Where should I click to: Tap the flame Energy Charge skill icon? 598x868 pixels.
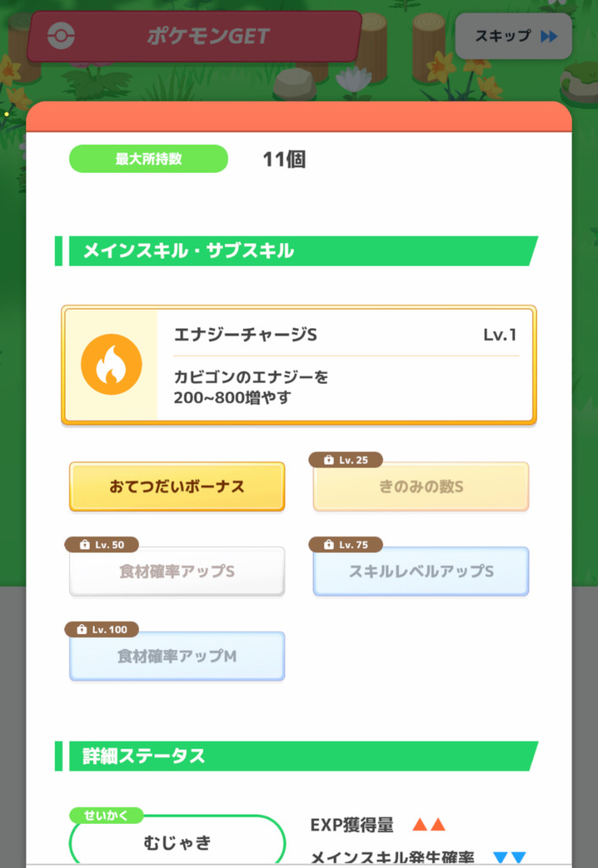point(111,364)
